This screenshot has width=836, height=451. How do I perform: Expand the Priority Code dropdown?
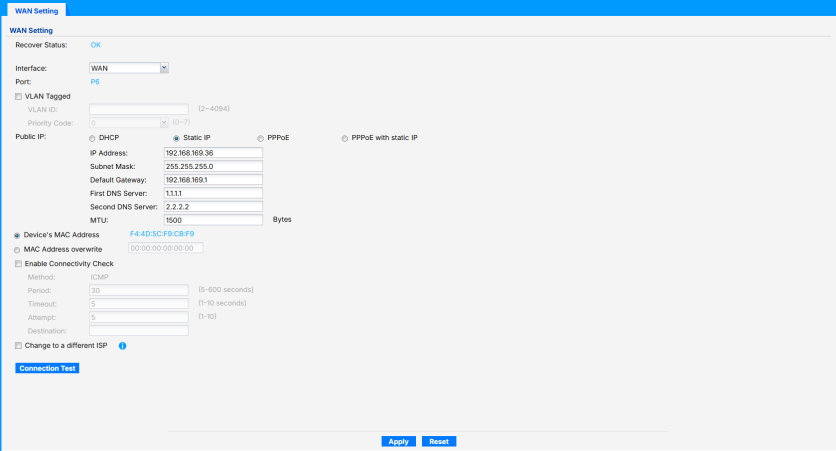pyautogui.click(x=129, y=122)
